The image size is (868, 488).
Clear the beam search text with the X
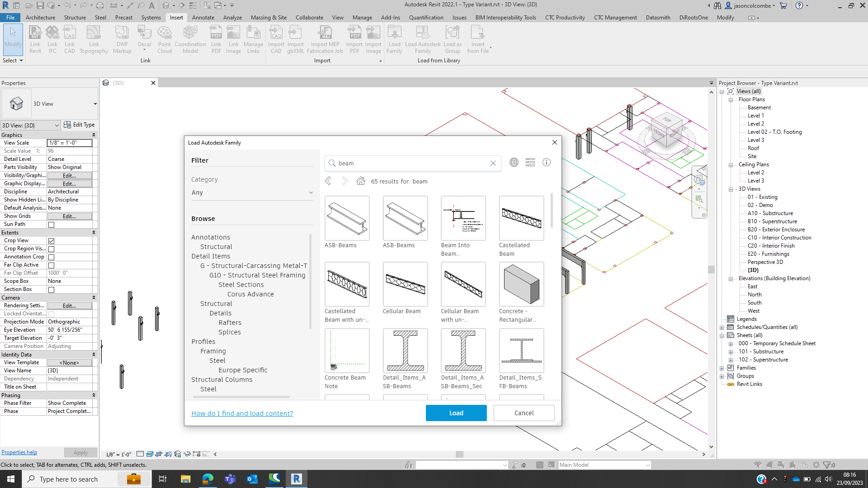click(493, 163)
